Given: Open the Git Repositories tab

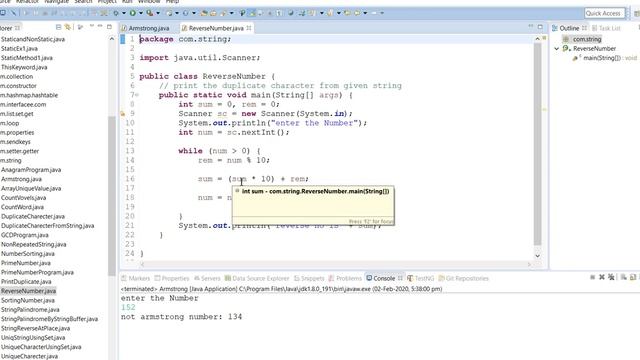Looking at the screenshot, I should (464, 278).
